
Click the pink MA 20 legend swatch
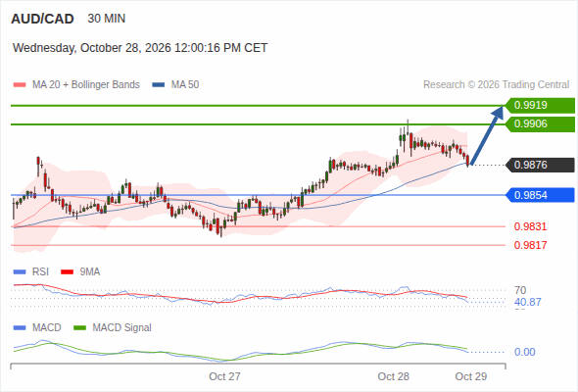(20, 85)
